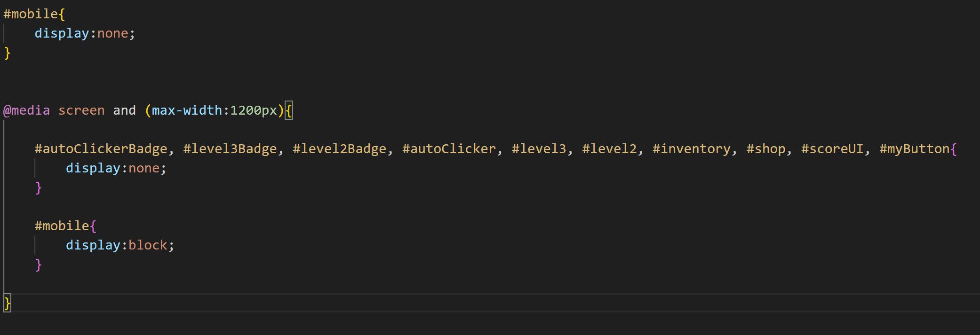Click the standalone #level2 selector before #inventory
The width and height of the screenshot is (980, 335).
609,149
